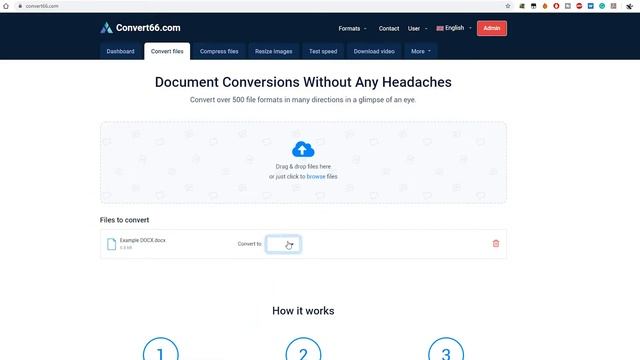640x360 pixels.
Task: Open the dark green browser extension
Action: coord(522,6)
